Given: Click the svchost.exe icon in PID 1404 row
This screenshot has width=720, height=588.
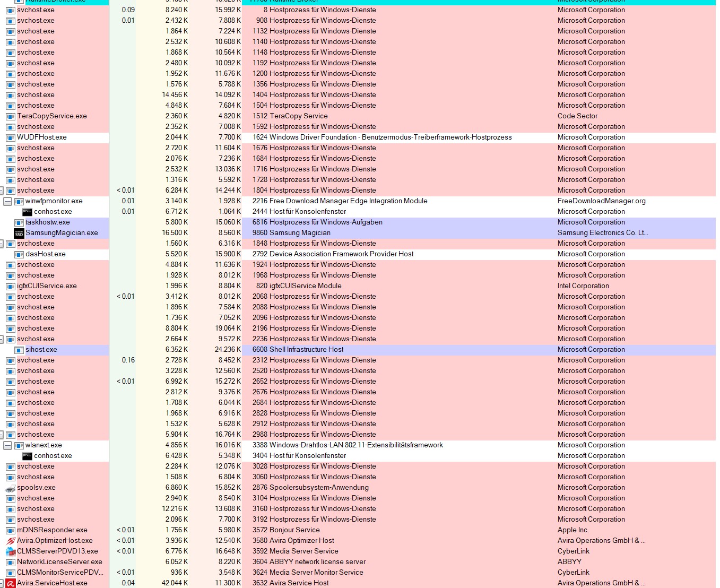Looking at the screenshot, I should [10, 95].
